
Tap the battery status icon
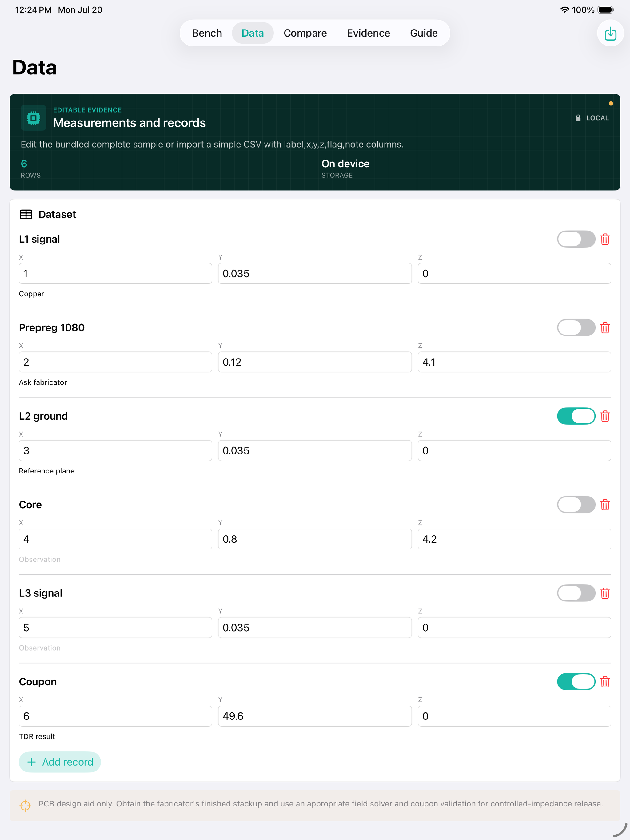point(606,10)
